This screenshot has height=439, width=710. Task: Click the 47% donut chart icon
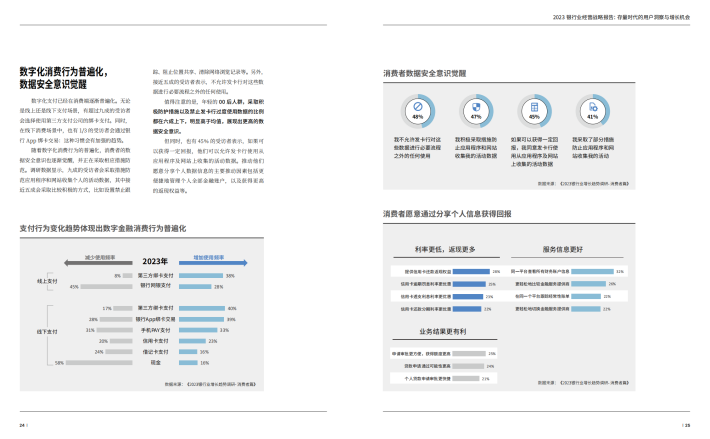click(x=476, y=111)
